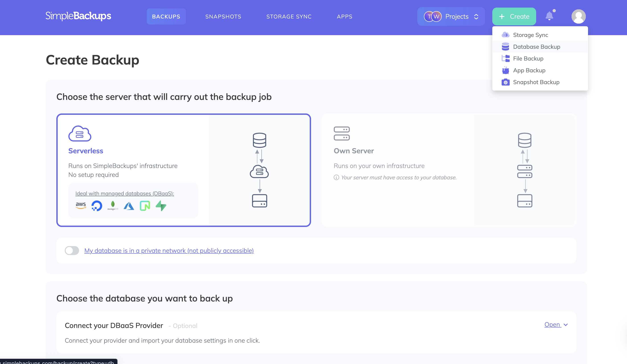Select the MongoDB provider icon
The image size is (627, 364).
(x=112, y=206)
